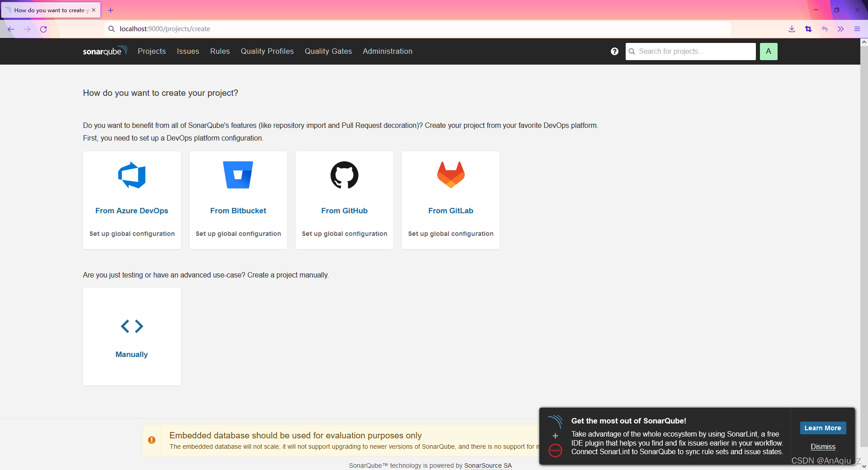Click the search icon in address bar

[112, 29]
